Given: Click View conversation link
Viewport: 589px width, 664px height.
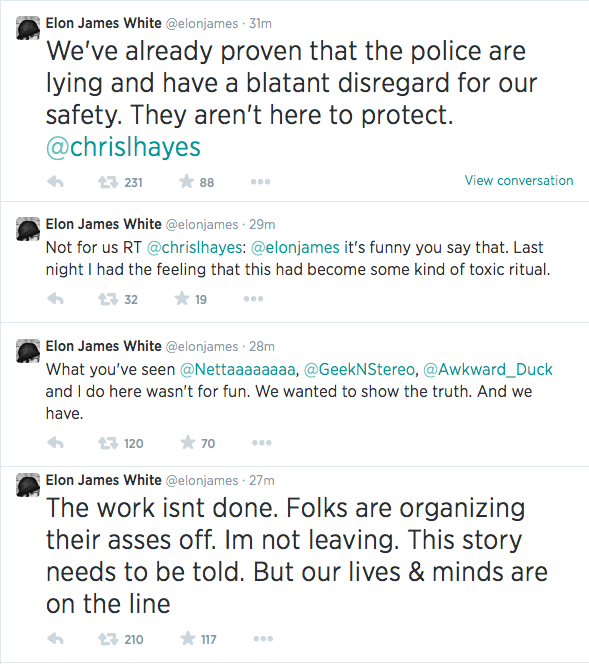Looking at the screenshot, I should (x=519, y=180).
